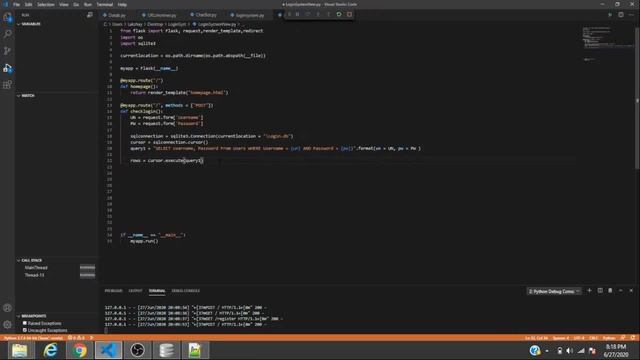Split the terminal panel
Viewport: 640px width, 360px height.
click(600, 291)
